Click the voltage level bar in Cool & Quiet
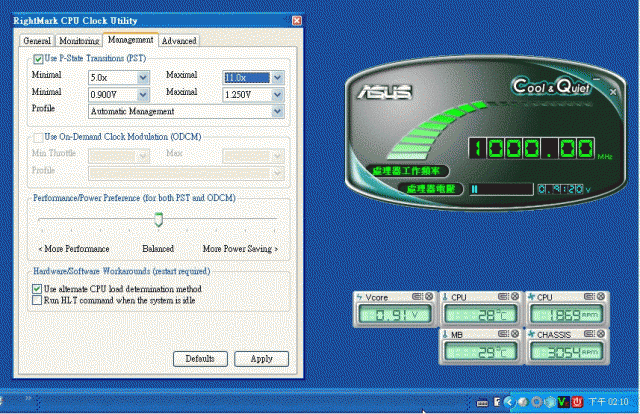 501,189
